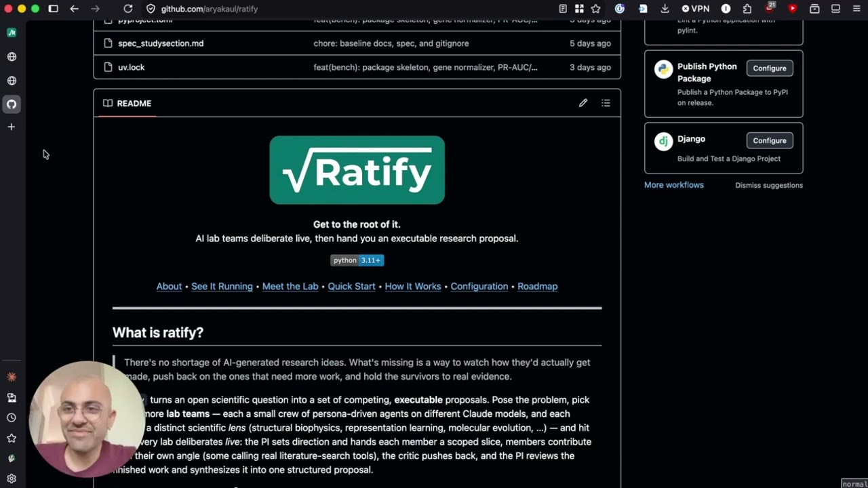Image resolution: width=868 pixels, height=488 pixels.
Task: Click the Django logo icon
Action: point(663,141)
